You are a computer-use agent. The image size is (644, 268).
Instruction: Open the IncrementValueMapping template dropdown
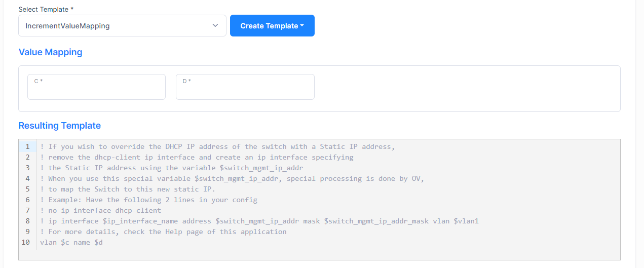pos(122,26)
